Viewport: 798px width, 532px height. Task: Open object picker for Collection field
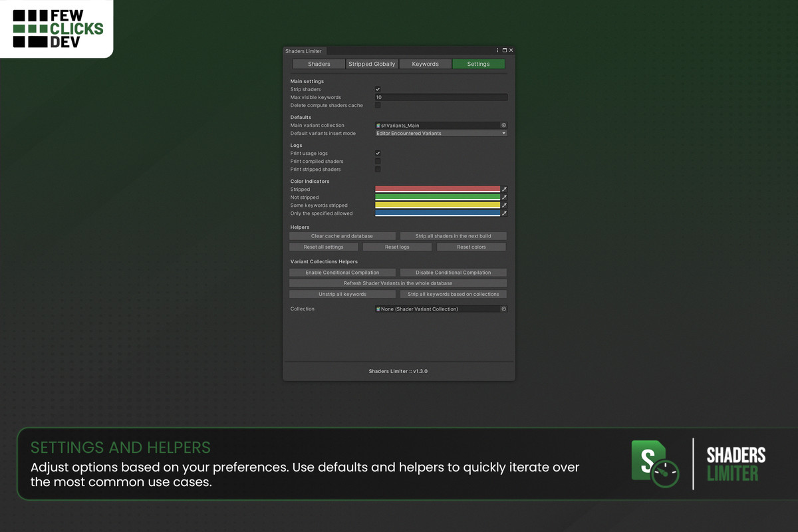[x=503, y=309]
